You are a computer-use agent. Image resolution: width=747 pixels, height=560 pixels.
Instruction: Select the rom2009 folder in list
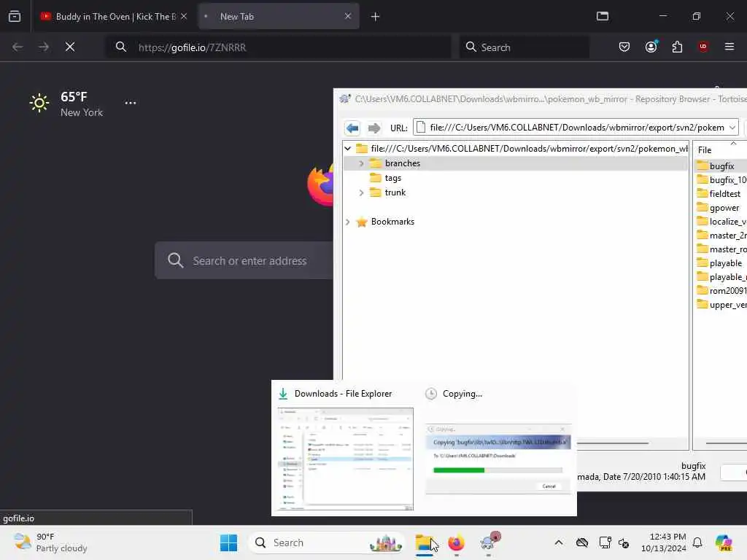(721, 290)
